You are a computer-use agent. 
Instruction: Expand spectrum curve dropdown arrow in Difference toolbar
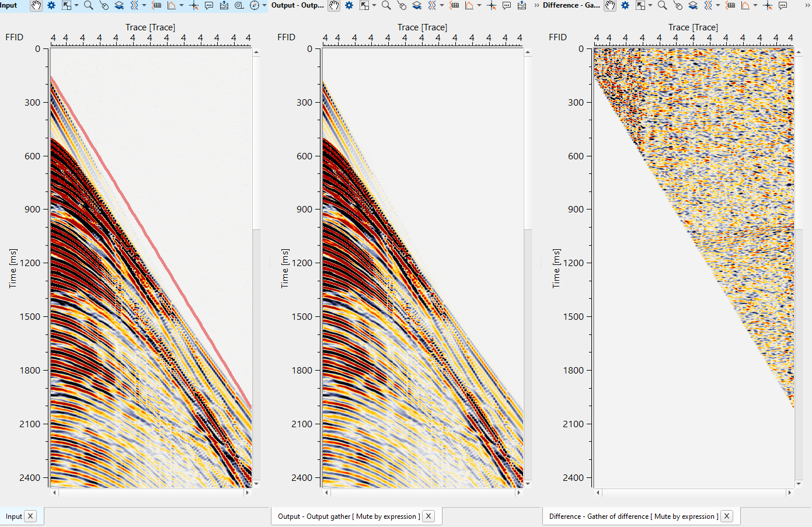(x=755, y=6)
